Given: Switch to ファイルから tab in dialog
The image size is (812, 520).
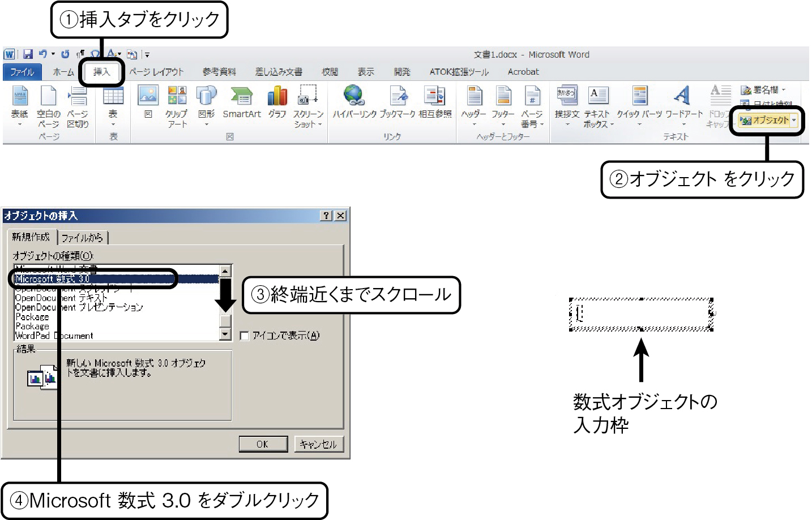Looking at the screenshot, I should click(x=82, y=238).
